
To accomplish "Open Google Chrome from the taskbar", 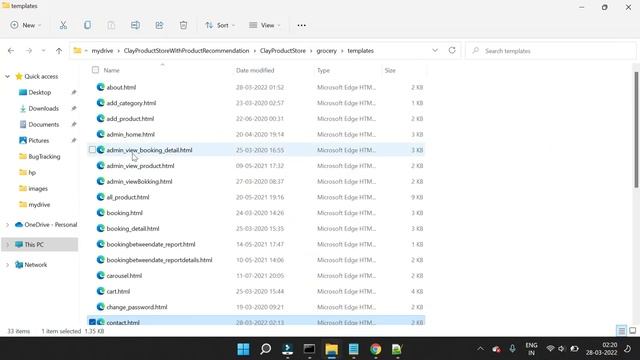I will [376, 349].
